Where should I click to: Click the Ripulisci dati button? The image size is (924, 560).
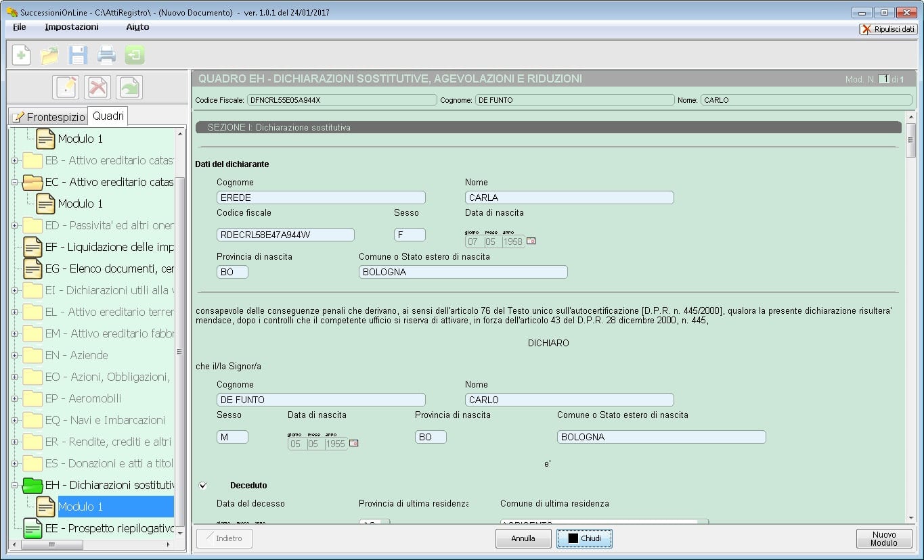(888, 29)
